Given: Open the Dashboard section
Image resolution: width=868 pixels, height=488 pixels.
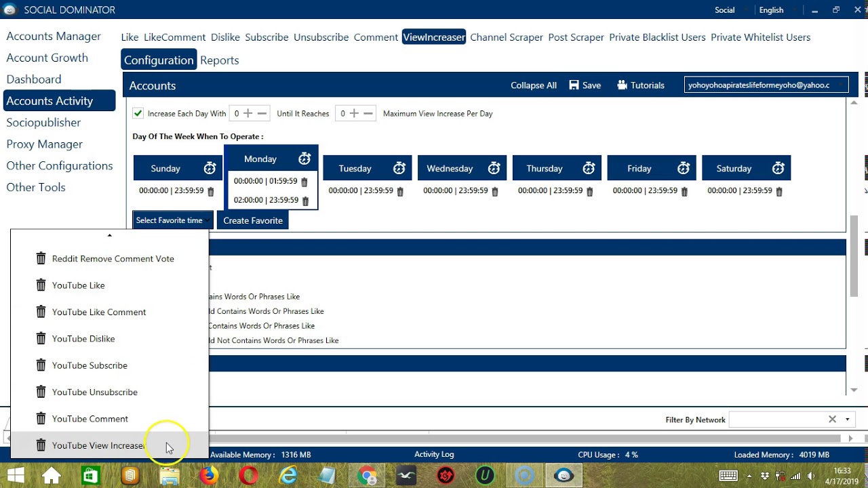Looking at the screenshot, I should [34, 79].
